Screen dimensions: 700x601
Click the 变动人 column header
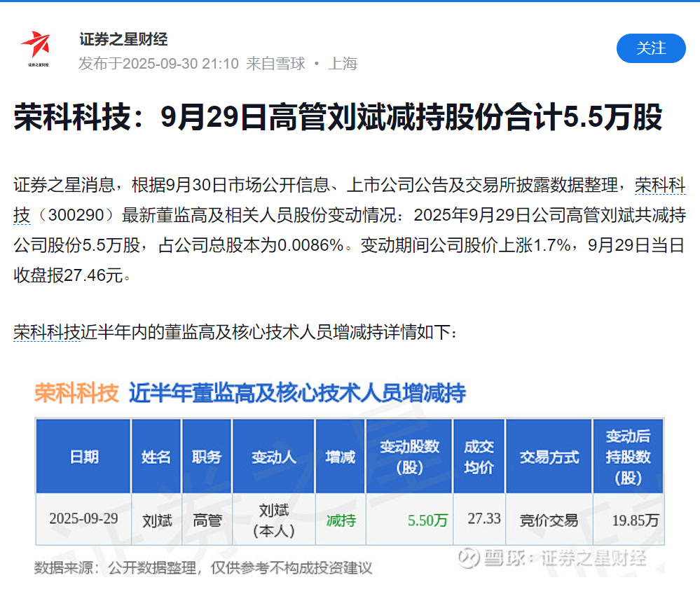274,457
